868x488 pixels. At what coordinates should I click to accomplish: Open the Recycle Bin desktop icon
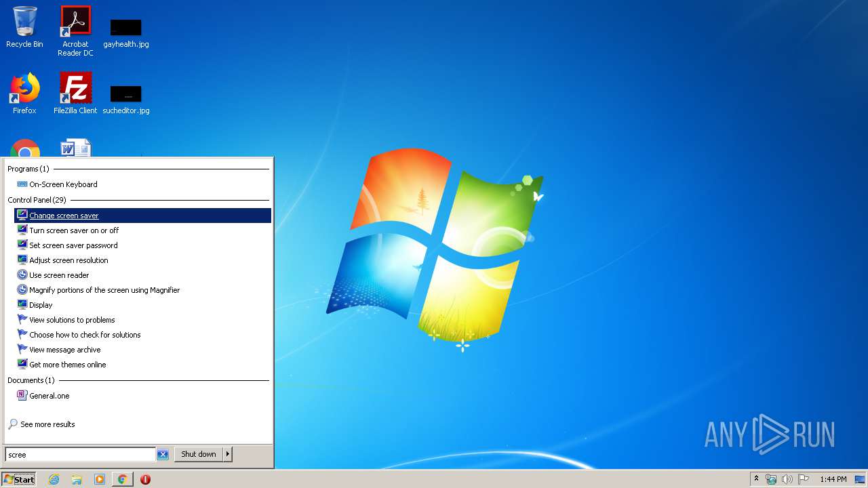(x=24, y=27)
